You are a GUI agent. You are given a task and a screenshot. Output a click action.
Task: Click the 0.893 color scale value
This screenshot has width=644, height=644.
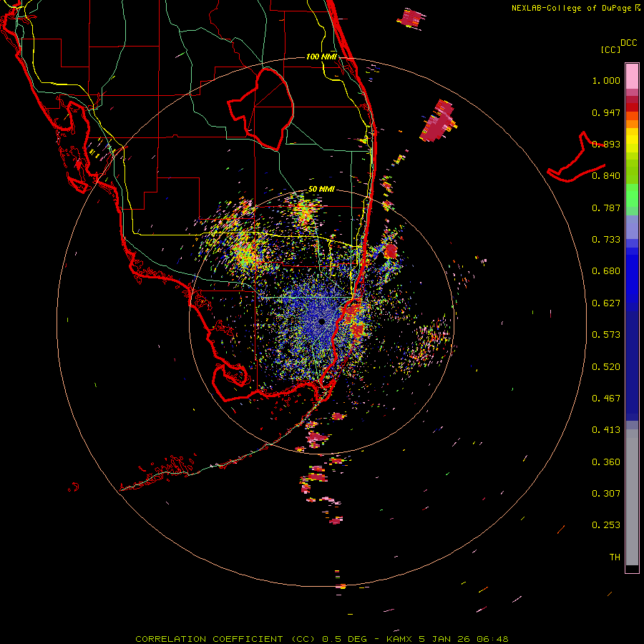coord(606,144)
